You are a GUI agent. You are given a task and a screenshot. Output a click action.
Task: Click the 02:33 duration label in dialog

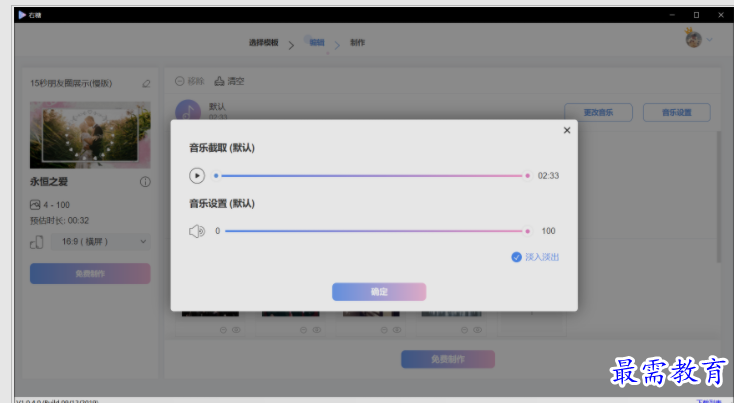pos(548,176)
